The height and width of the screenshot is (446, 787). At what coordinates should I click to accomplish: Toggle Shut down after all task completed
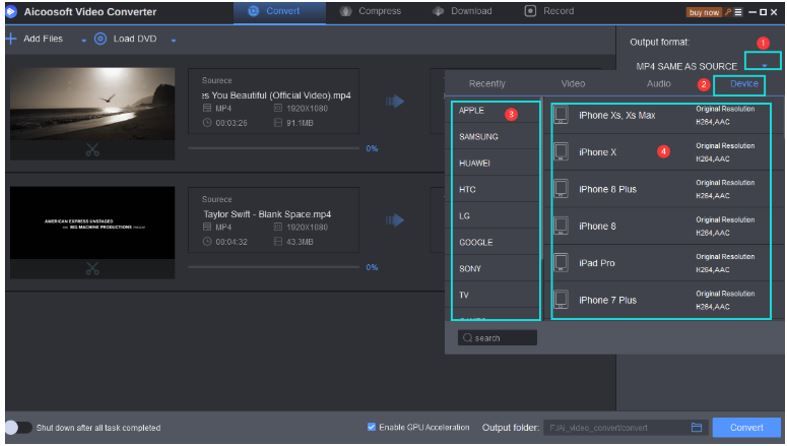pos(19,427)
